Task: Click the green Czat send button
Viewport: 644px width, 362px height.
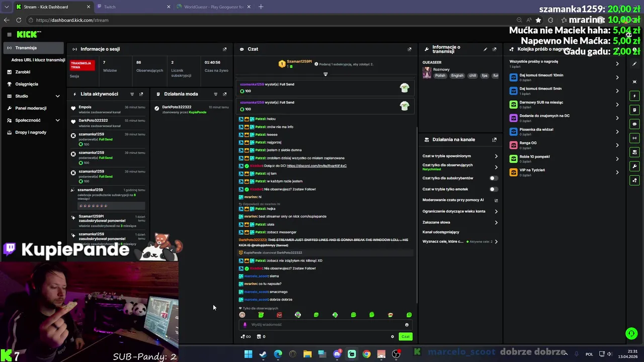Action: click(406, 337)
